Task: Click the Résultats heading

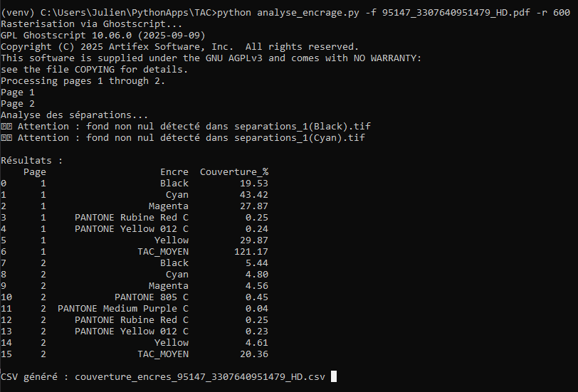Action: pyautogui.click(x=31, y=161)
